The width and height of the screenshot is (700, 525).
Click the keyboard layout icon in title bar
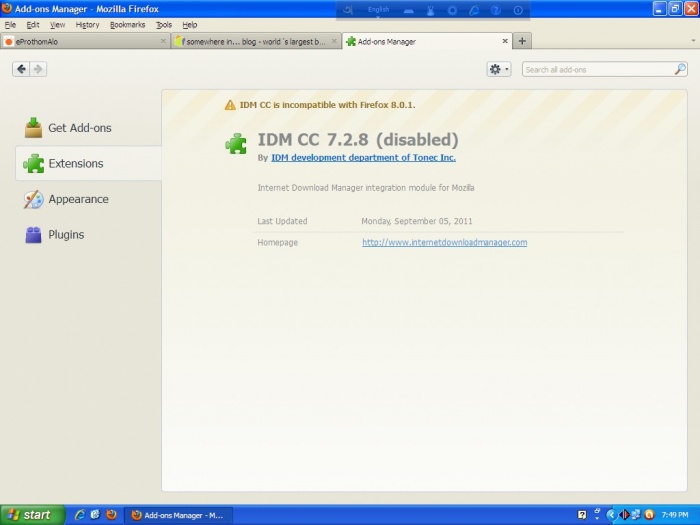(408, 10)
